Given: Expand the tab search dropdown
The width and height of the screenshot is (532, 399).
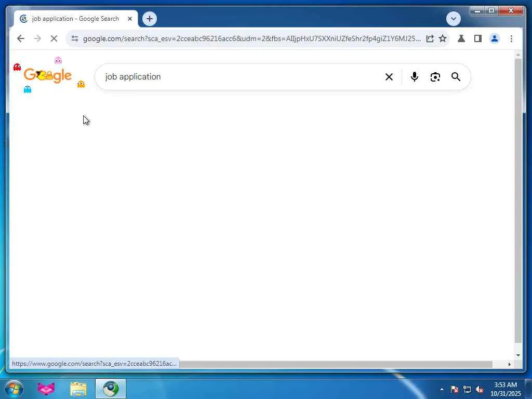Looking at the screenshot, I should point(453,19).
